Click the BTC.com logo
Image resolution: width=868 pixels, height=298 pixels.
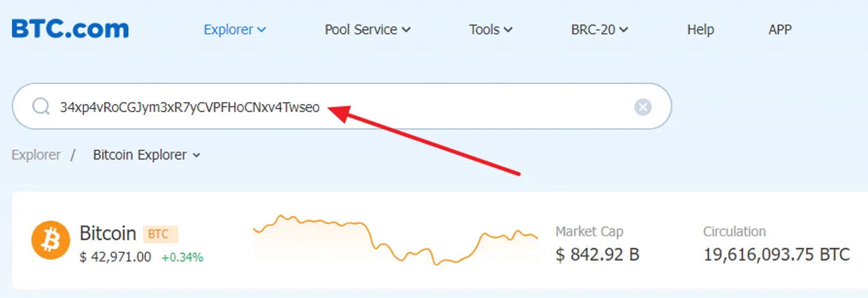tap(70, 29)
